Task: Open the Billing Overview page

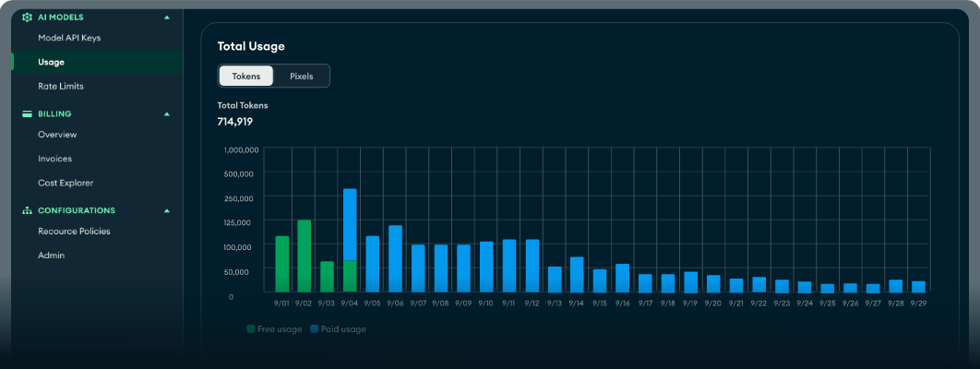Action: click(57, 135)
